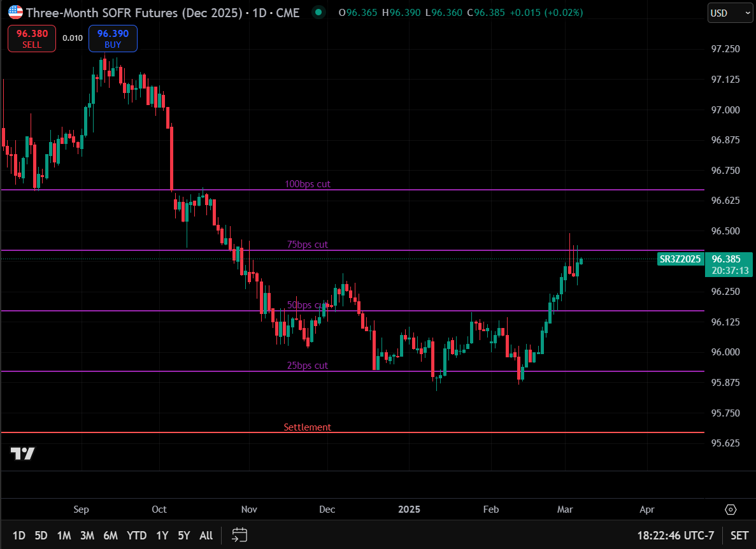Select the red Settlement line label
756x549 pixels.
tap(308, 427)
